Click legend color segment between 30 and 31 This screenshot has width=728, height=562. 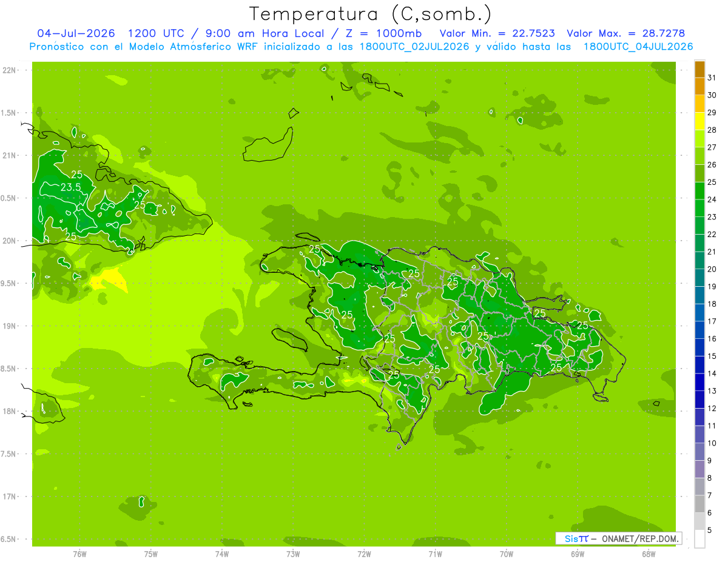699,86
